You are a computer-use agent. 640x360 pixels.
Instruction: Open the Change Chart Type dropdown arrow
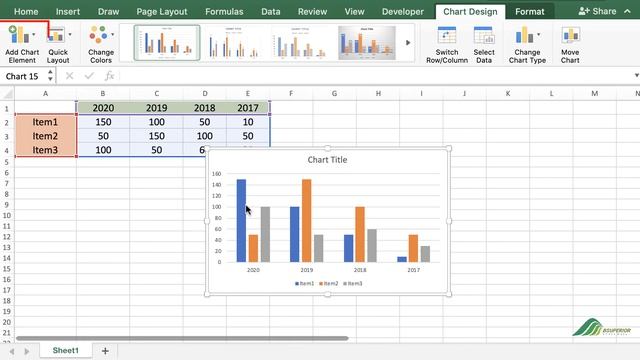click(x=539, y=34)
